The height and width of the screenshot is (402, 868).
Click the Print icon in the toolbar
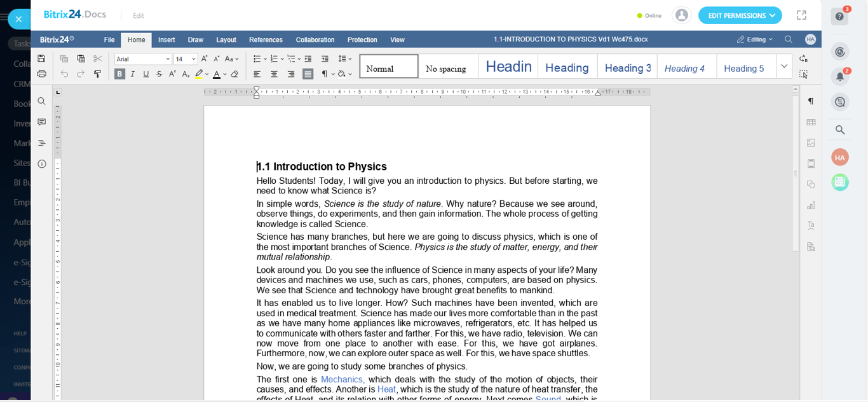point(42,74)
